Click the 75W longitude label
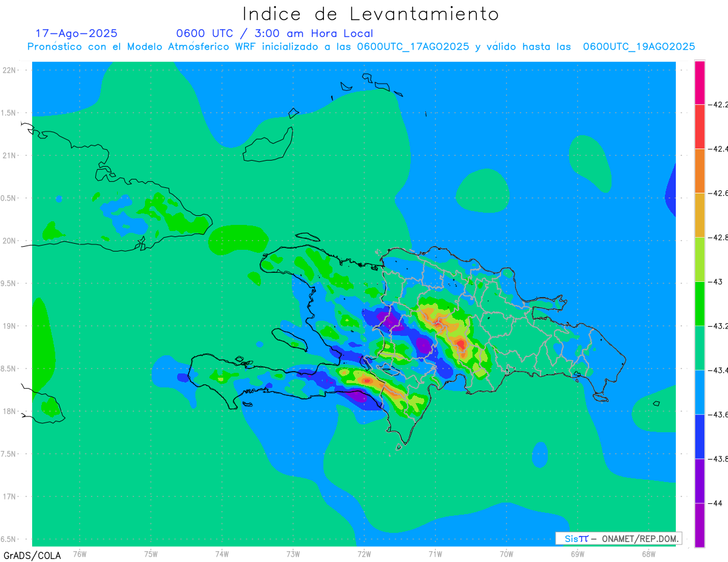This screenshot has width=728, height=562. pos(151,554)
